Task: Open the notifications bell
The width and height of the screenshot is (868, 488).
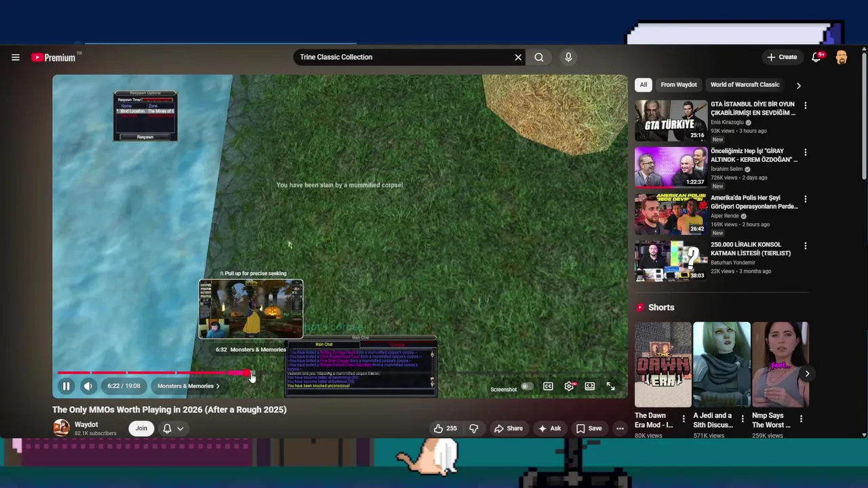Action: coord(816,58)
